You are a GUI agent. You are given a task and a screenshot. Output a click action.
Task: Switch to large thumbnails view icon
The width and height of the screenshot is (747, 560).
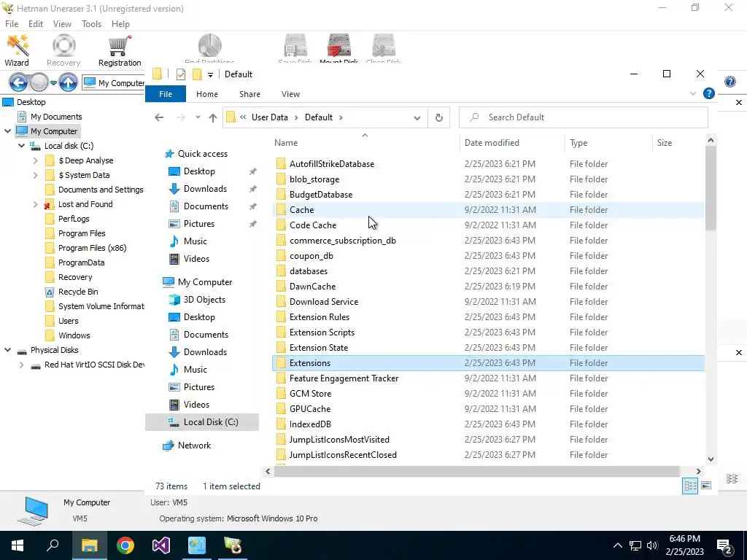coord(706,486)
